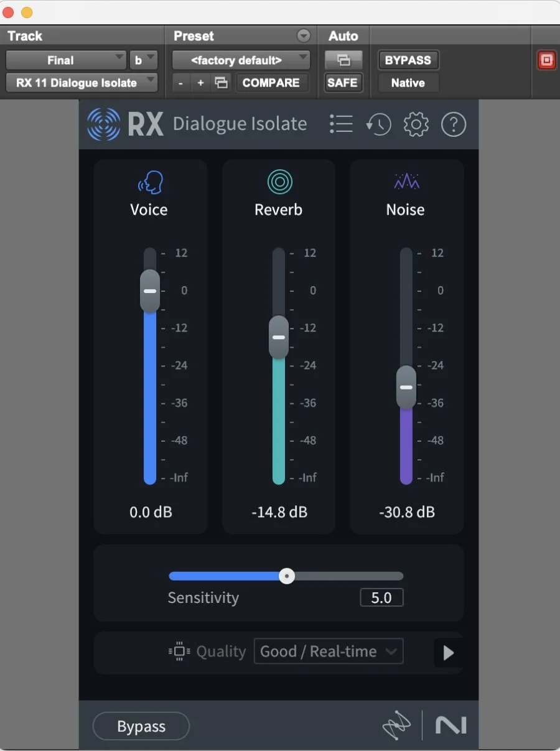Click the Quality chip icon
Viewport: 560px width, 751px height.
click(x=179, y=651)
